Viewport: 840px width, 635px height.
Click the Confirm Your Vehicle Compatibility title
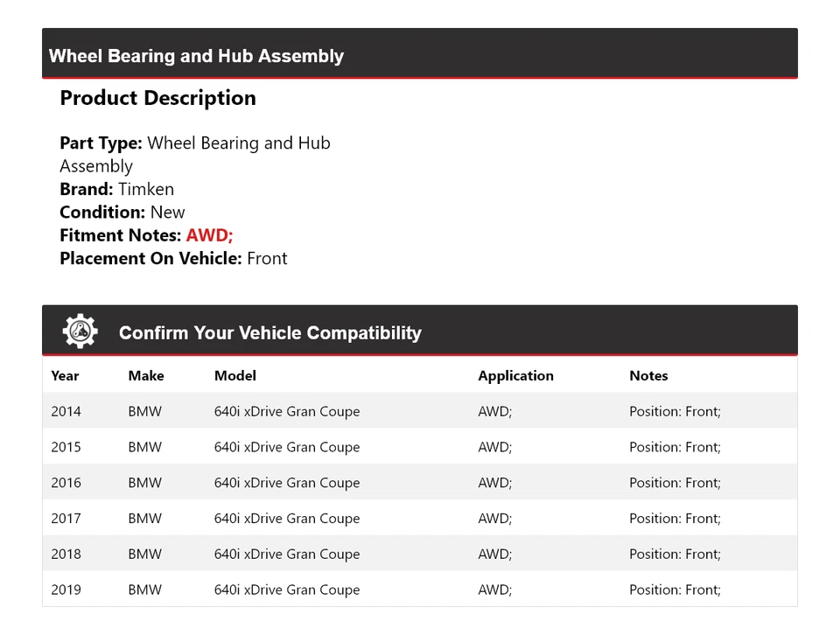click(x=269, y=333)
